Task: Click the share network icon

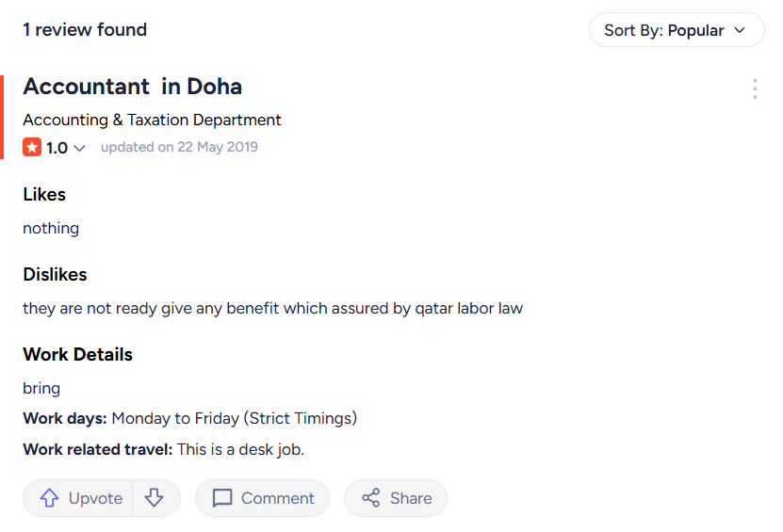Action: coord(371,498)
